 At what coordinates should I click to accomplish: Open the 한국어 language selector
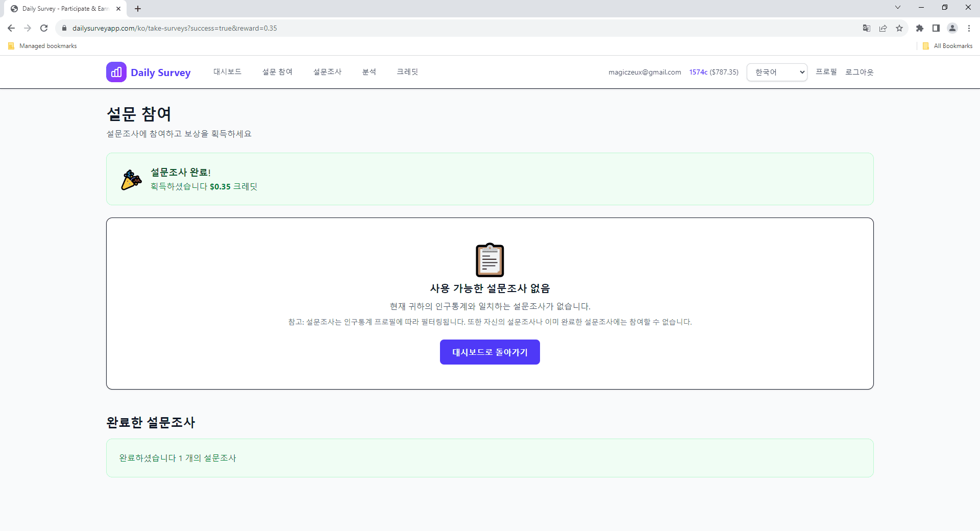point(776,72)
